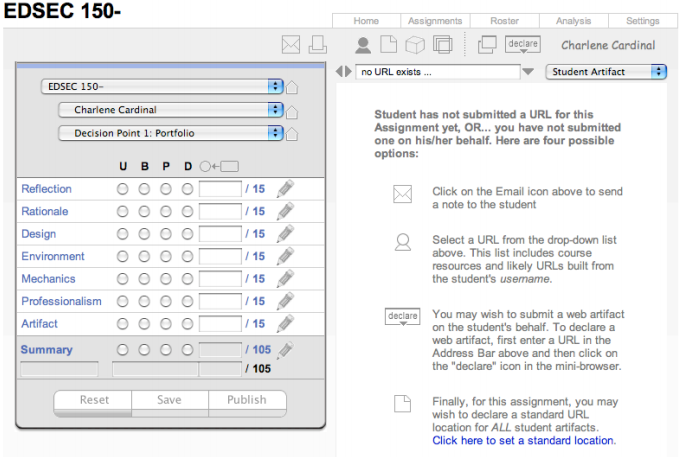This screenshot has width=685, height=457.
Task: Open the Student Artifact dropdown
Action: tap(606, 72)
